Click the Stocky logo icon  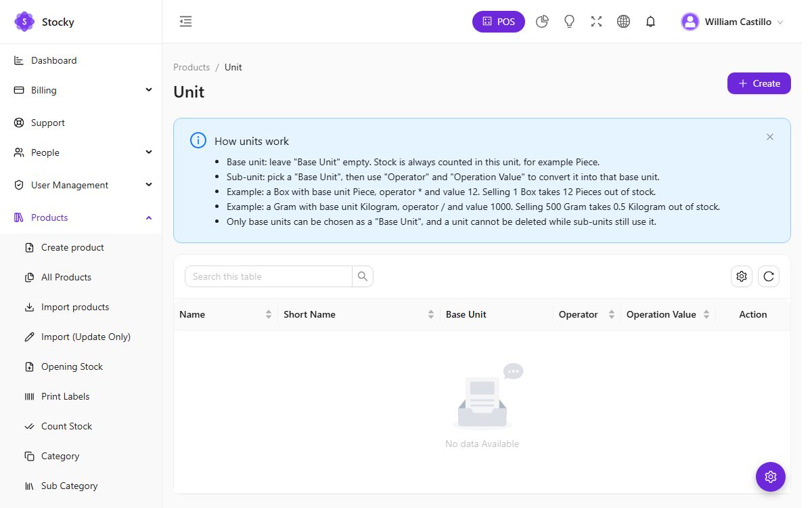24,22
